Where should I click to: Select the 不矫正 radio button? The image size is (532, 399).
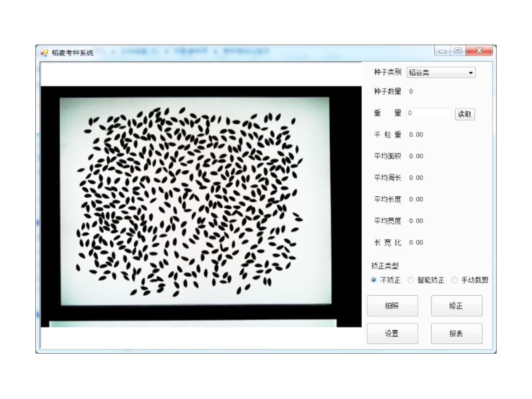coord(374,280)
